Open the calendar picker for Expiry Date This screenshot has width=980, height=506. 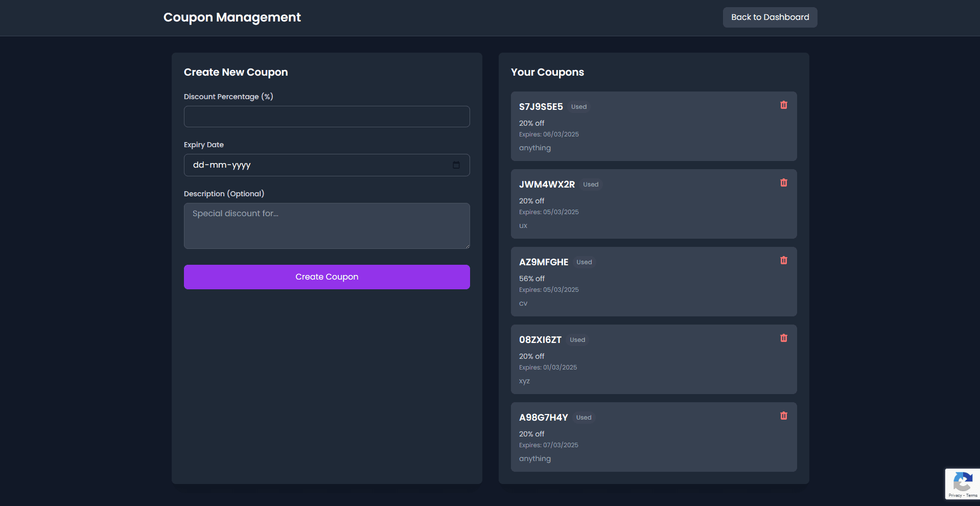(x=456, y=165)
